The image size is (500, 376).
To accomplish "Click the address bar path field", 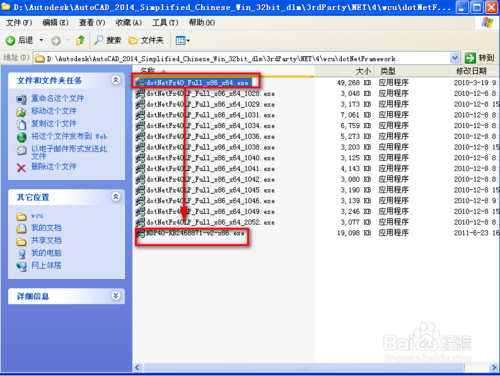I will 242,59.
